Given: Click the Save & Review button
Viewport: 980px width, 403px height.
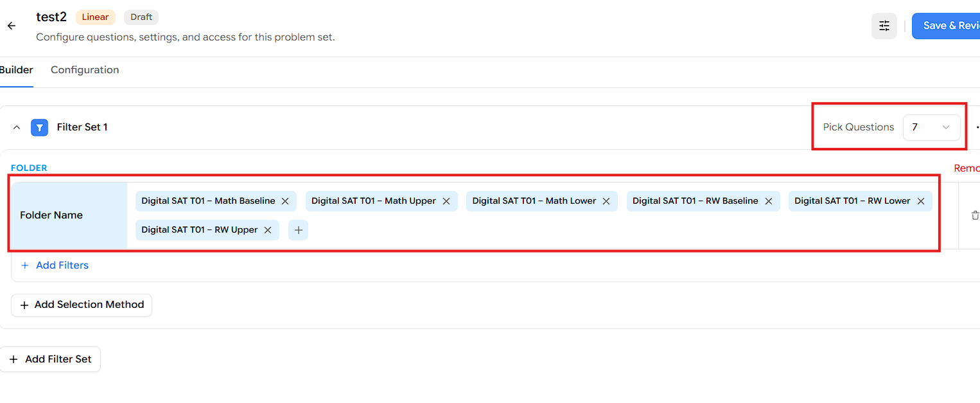Looking at the screenshot, I should (946, 26).
